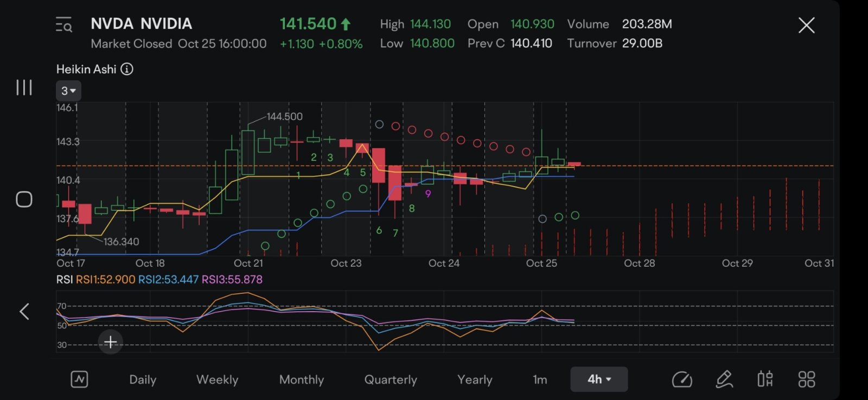Switch to Yearly timeframe

[475, 379]
